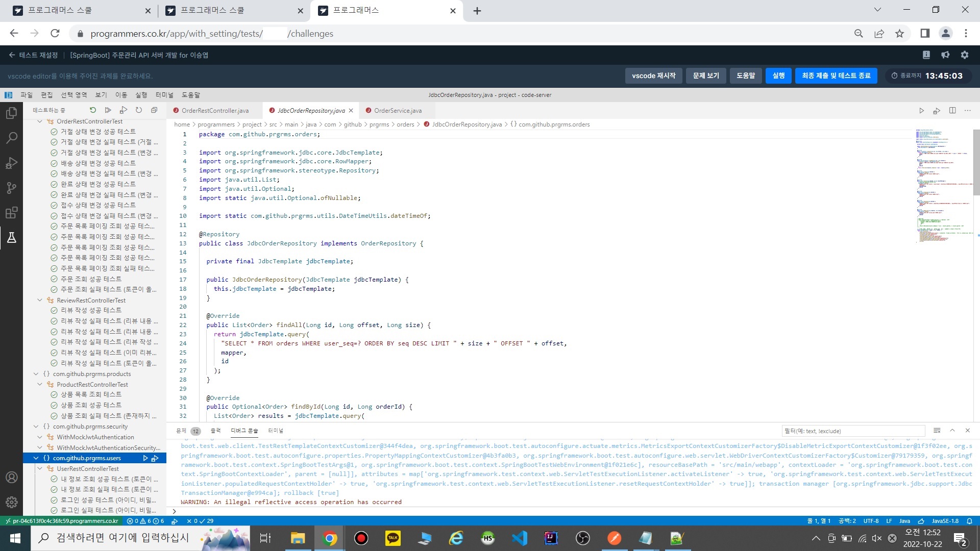The height and width of the screenshot is (551, 980).
Task: Open the Explorer view in activity bar
Action: coord(11,113)
